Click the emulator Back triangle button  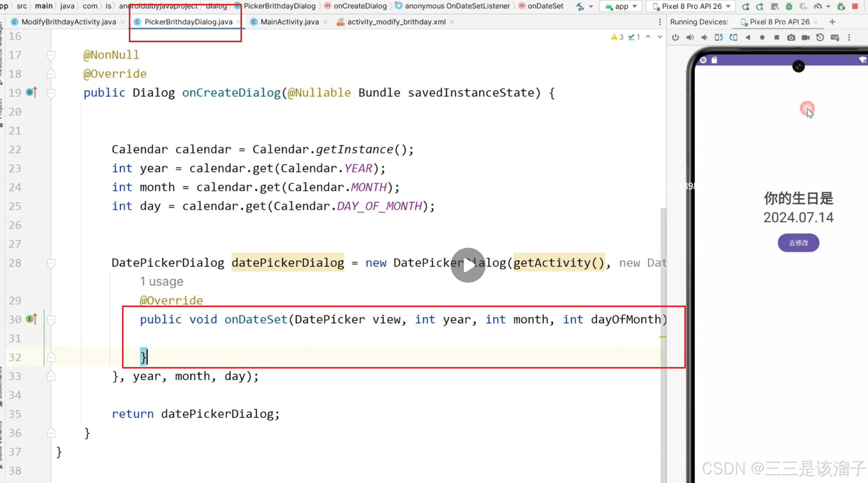748,37
